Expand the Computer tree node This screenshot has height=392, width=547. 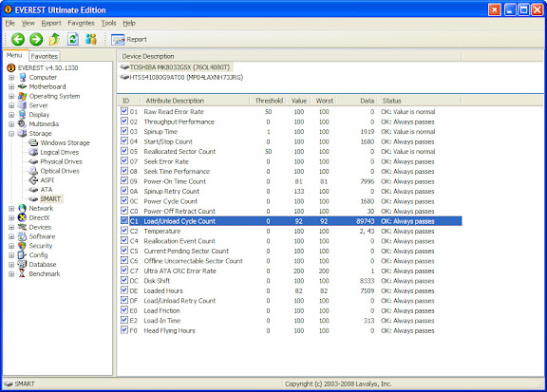(11, 78)
